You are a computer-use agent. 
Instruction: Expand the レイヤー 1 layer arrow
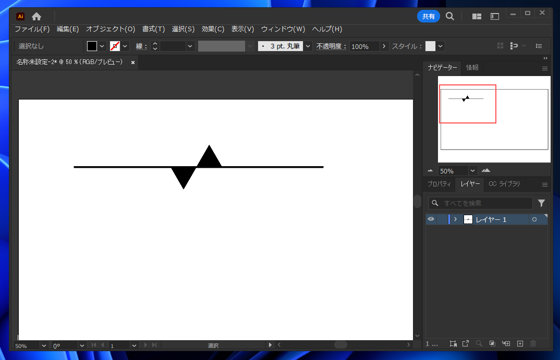[x=455, y=219]
